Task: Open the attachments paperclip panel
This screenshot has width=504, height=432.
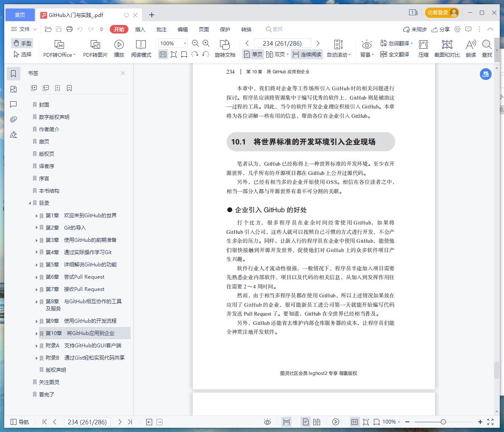Action: pyautogui.click(x=14, y=119)
